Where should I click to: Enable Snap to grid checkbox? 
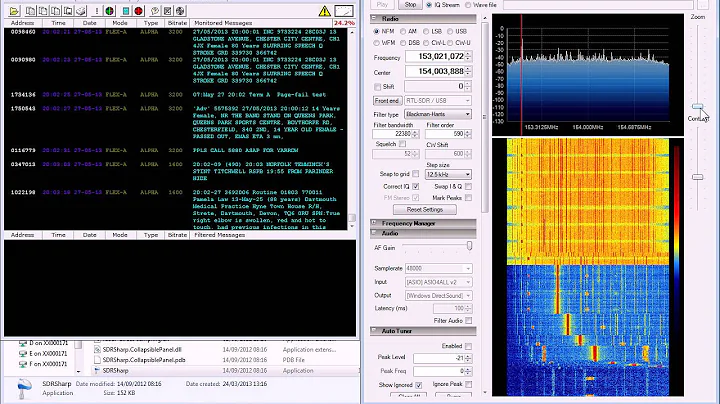[x=416, y=174]
